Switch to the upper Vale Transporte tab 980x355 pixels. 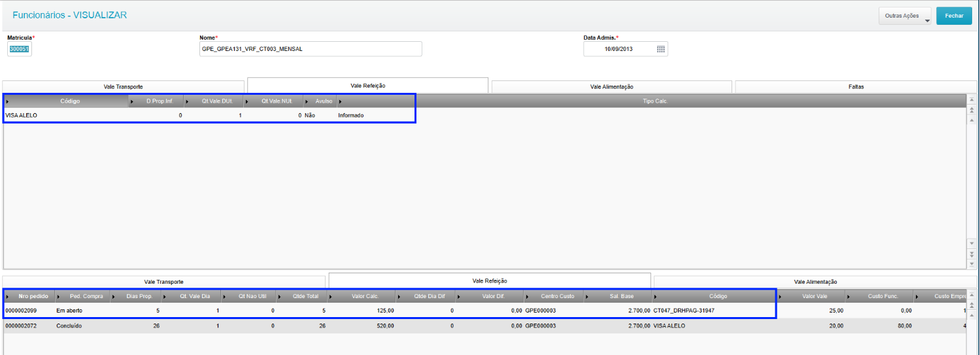pyautogui.click(x=124, y=86)
